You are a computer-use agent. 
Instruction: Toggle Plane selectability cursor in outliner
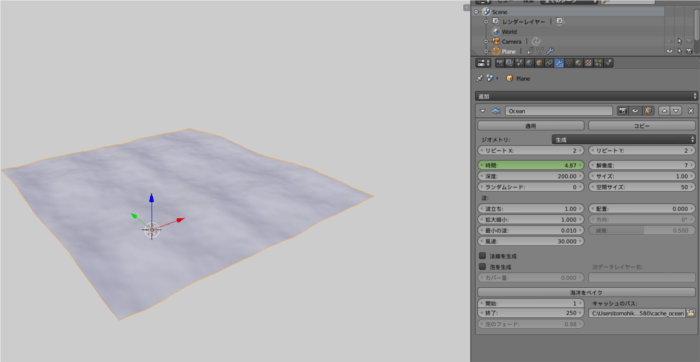click(x=679, y=51)
